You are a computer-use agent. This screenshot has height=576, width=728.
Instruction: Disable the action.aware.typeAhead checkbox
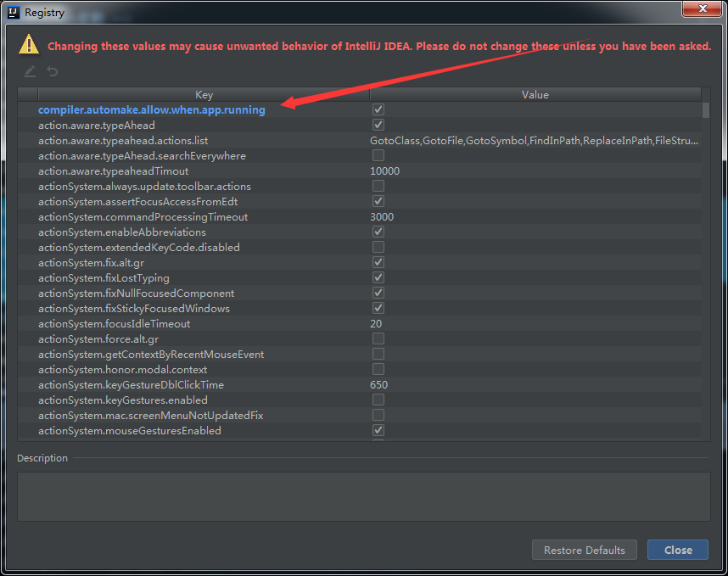[378, 125]
